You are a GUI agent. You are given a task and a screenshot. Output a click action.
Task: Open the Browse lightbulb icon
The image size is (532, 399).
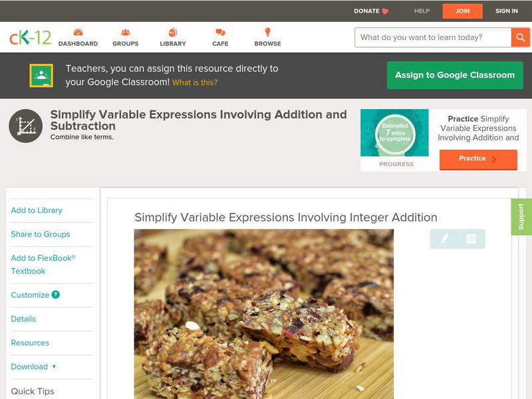tap(268, 32)
